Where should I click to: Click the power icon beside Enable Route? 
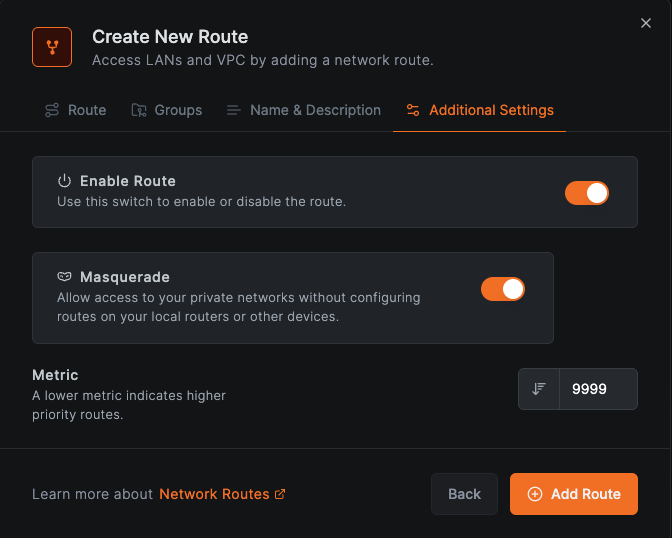[x=65, y=181]
